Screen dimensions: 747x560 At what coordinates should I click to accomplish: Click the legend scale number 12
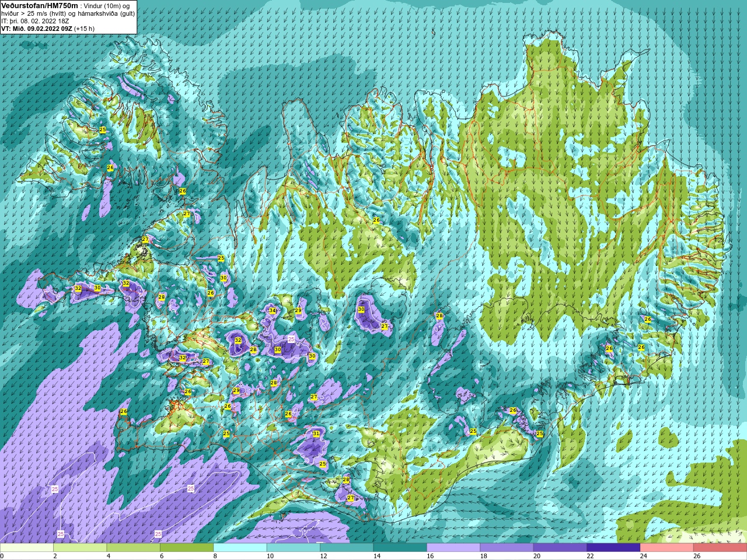point(323,556)
